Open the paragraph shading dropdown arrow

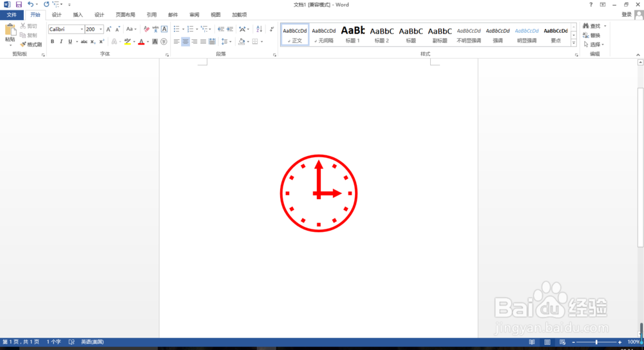coord(248,41)
